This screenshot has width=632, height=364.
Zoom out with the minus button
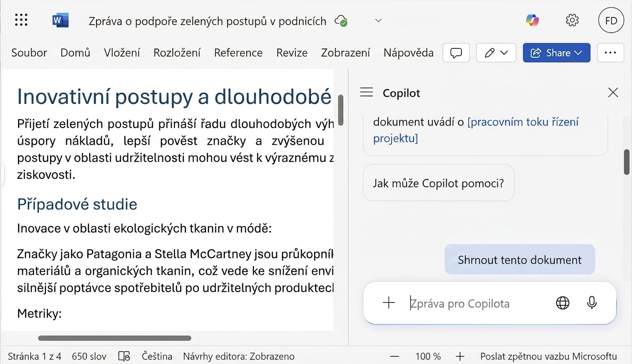click(x=394, y=356)
